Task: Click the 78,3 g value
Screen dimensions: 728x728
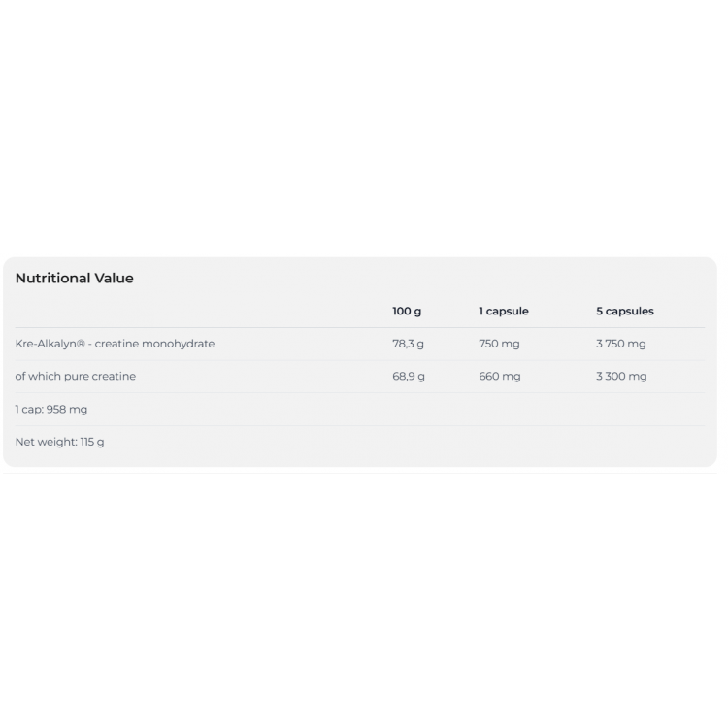Action: click(x=408, y=344)
